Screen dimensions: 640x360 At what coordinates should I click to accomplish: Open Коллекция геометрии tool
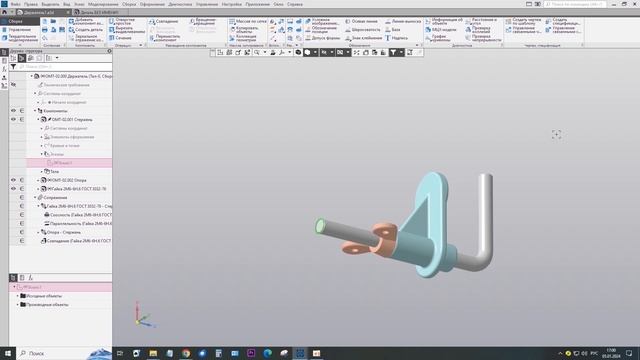pos(243,38)
